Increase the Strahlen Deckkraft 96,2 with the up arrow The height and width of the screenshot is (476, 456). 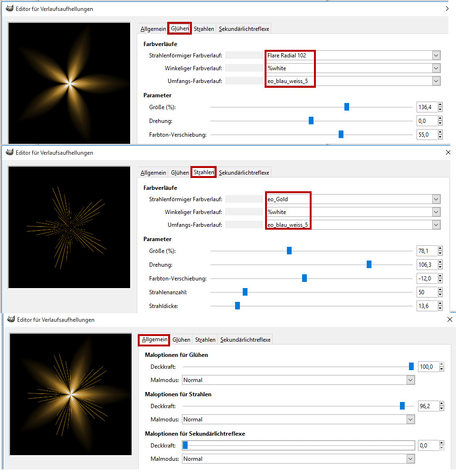(442, 403)
